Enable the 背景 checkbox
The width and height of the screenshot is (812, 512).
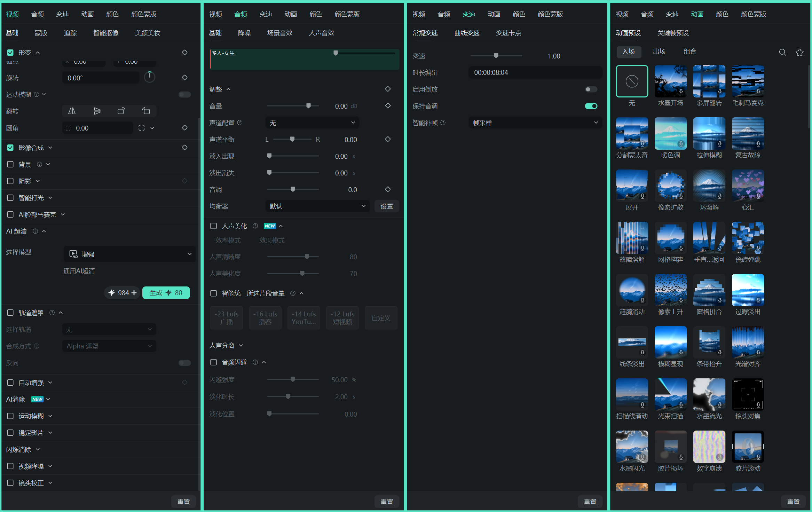click(10, 164)
